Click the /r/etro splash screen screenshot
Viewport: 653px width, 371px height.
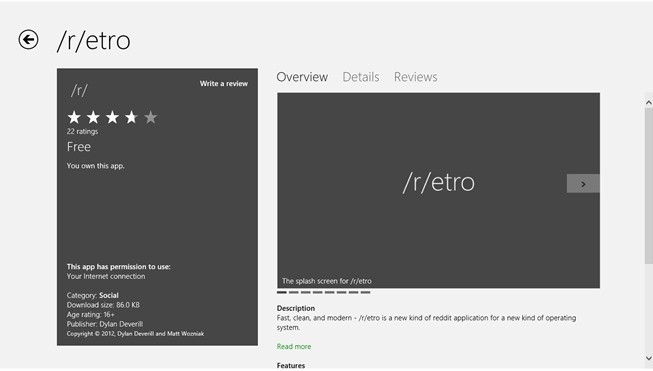click(x=439, y=190)
